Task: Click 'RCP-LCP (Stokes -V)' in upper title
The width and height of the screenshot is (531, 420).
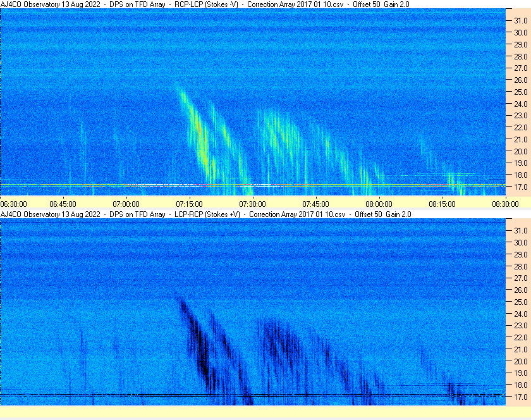Action: (x=206, y=4)
